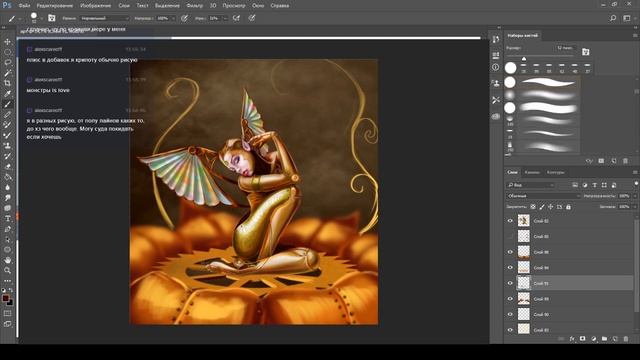Screen dimensions: 640x360
Task: Open the Файл menu
Action: pos(24,6)
